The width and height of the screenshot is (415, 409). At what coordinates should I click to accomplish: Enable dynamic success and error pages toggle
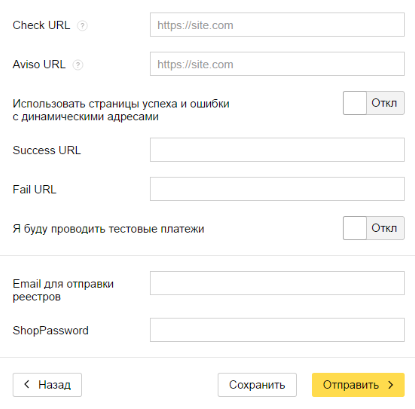click(374, 103)
